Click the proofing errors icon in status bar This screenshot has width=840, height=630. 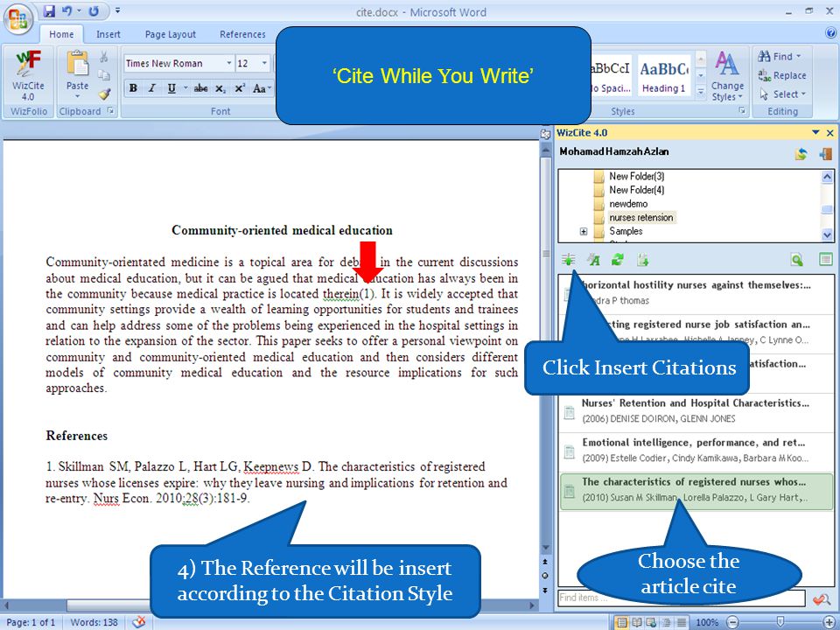[x=139, y=622]
